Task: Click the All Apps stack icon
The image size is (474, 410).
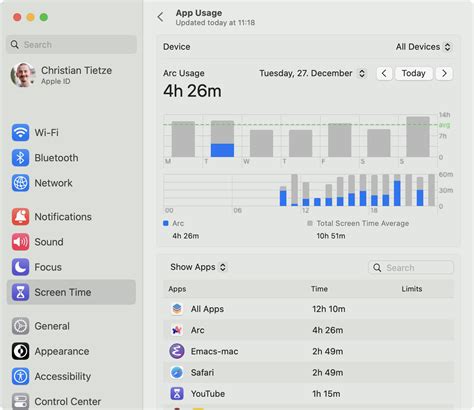Action: (177, 309)
